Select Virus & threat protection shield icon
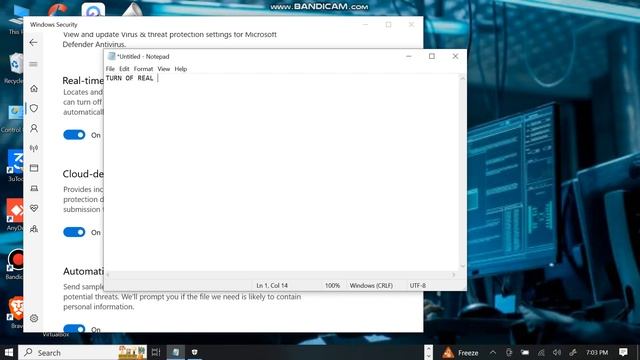Viewport: 640px width, 360px height. (34, 108)
